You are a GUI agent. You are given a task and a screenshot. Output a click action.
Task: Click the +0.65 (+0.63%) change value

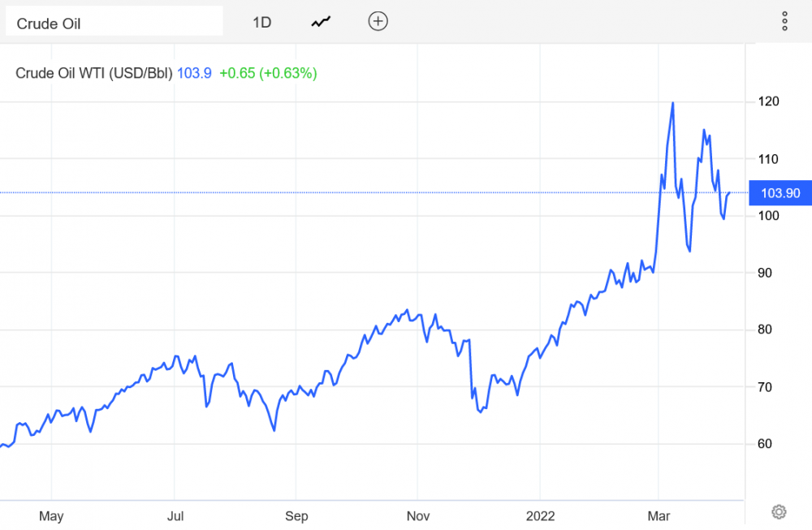(268, 73)
